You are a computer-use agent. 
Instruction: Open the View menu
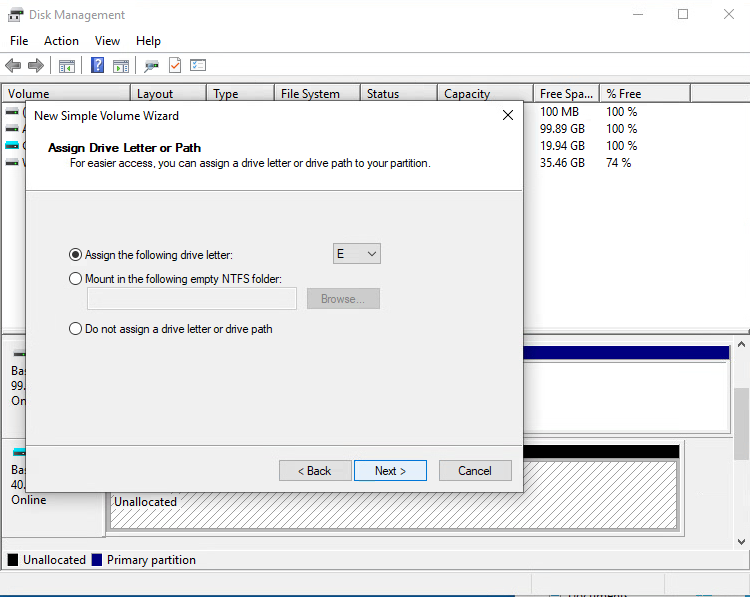[x=107, y=41]
